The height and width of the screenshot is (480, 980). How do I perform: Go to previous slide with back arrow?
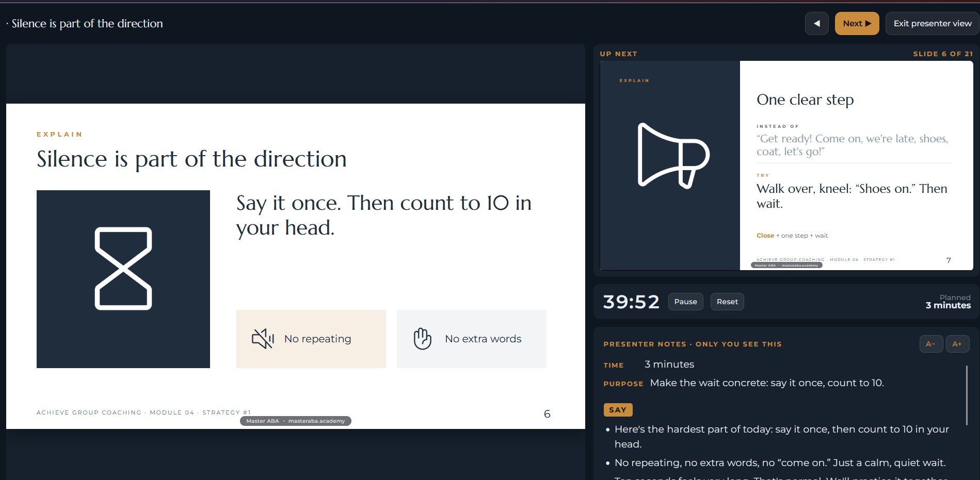point(816,24)
